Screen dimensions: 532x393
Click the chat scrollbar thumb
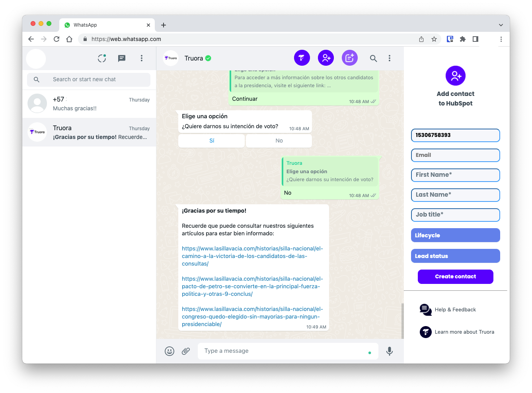pyautogui.click(x=402, y=321)
